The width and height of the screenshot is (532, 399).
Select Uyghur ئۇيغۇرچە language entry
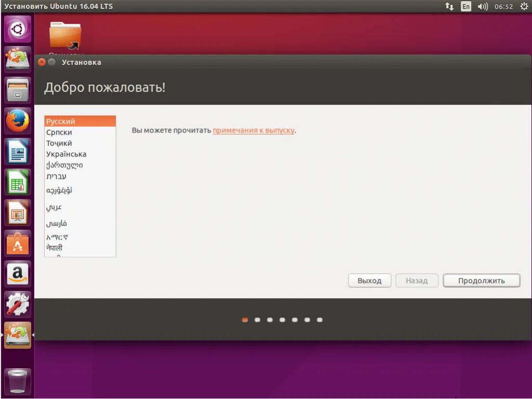(80, 190)
